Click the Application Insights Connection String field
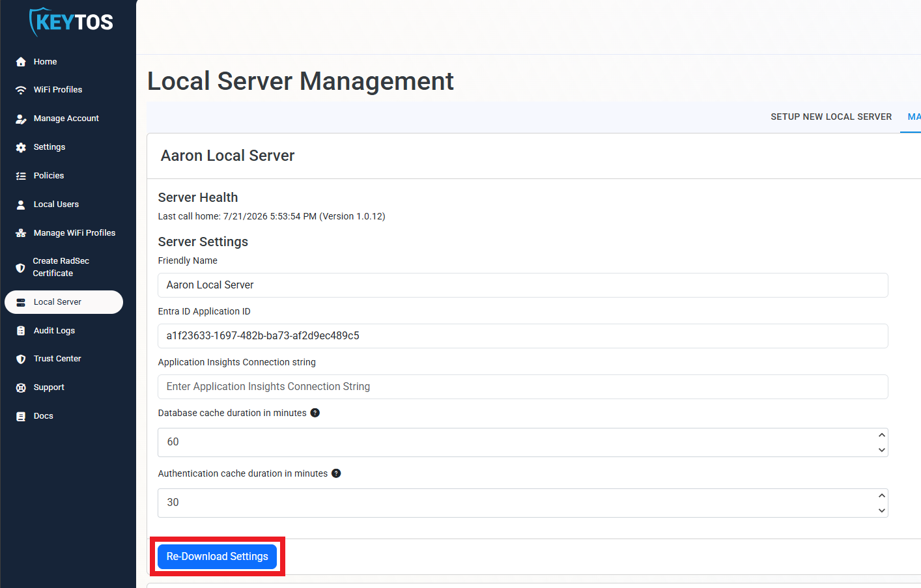This screenshot has height=588, width=921. [x=523, y=387]
